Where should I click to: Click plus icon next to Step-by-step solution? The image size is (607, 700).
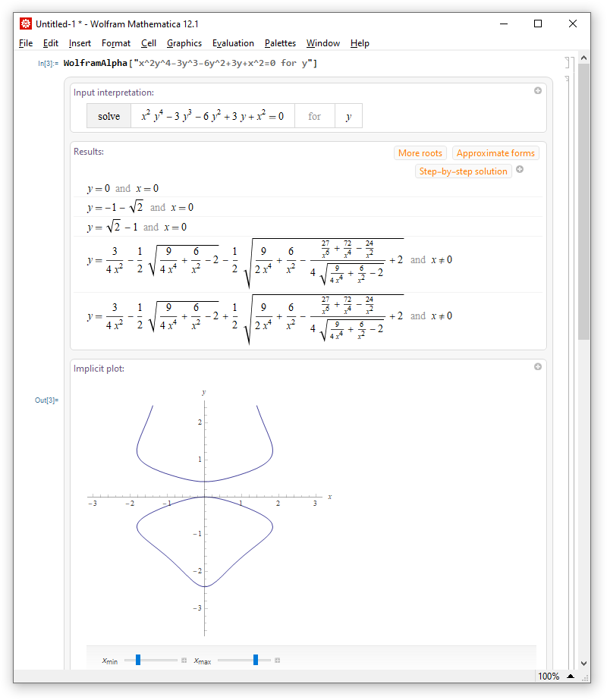coord(520,170)
